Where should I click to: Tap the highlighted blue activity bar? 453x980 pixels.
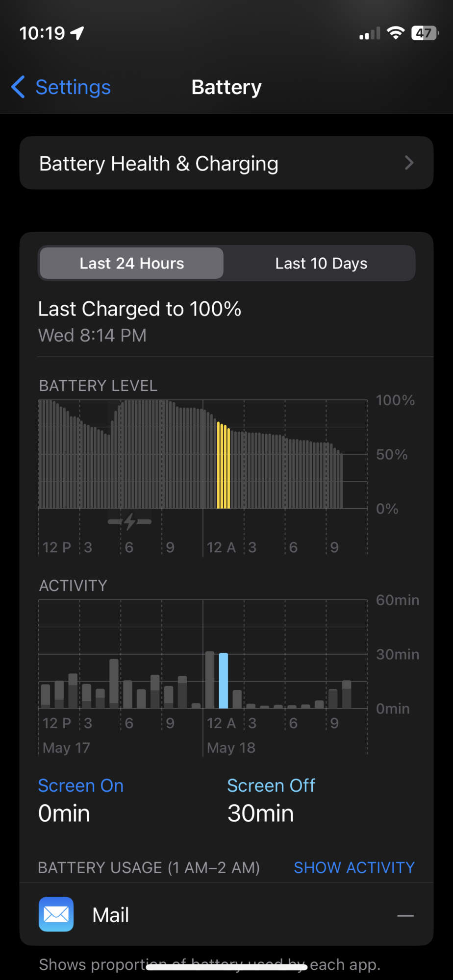[224, 681]
